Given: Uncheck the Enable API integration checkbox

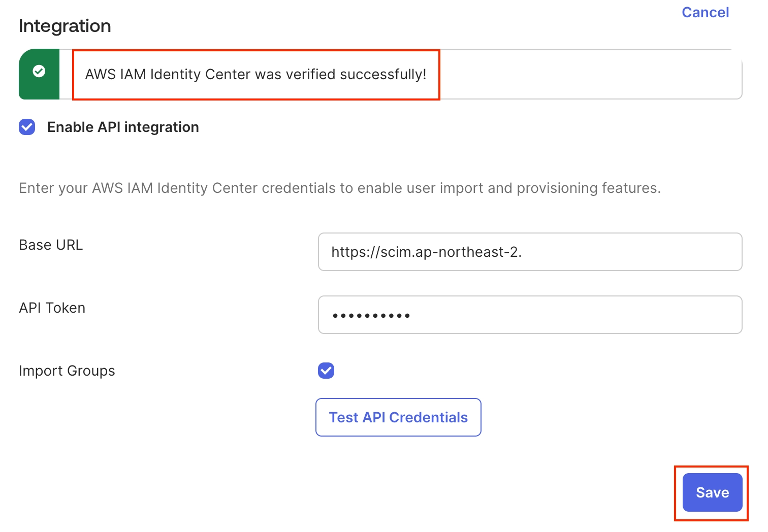Looking at the screenshot, I should 27,127.
